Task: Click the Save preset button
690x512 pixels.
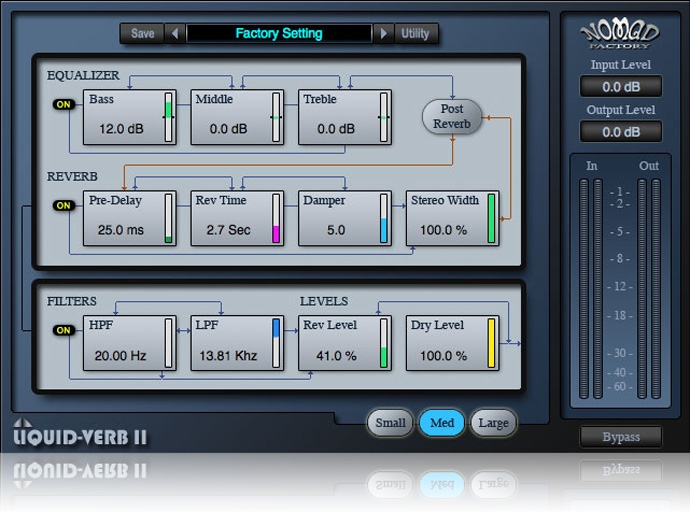Action: (143, 34)
